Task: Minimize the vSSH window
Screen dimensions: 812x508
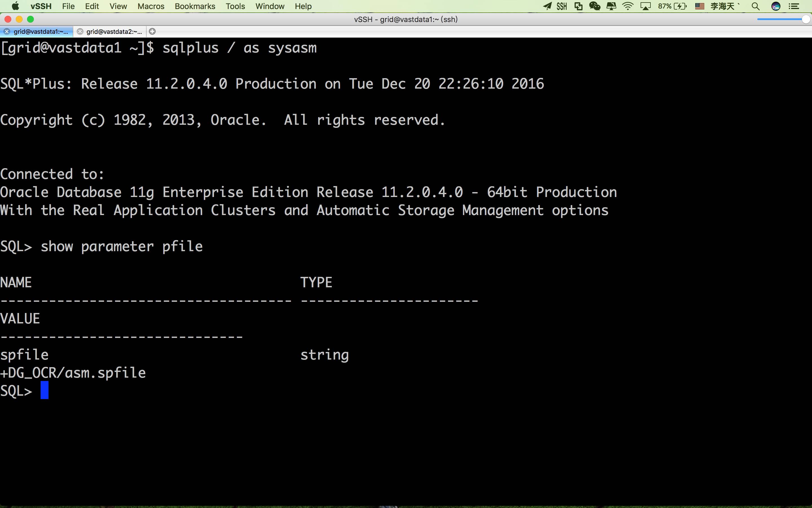Action: coord(19,19)
